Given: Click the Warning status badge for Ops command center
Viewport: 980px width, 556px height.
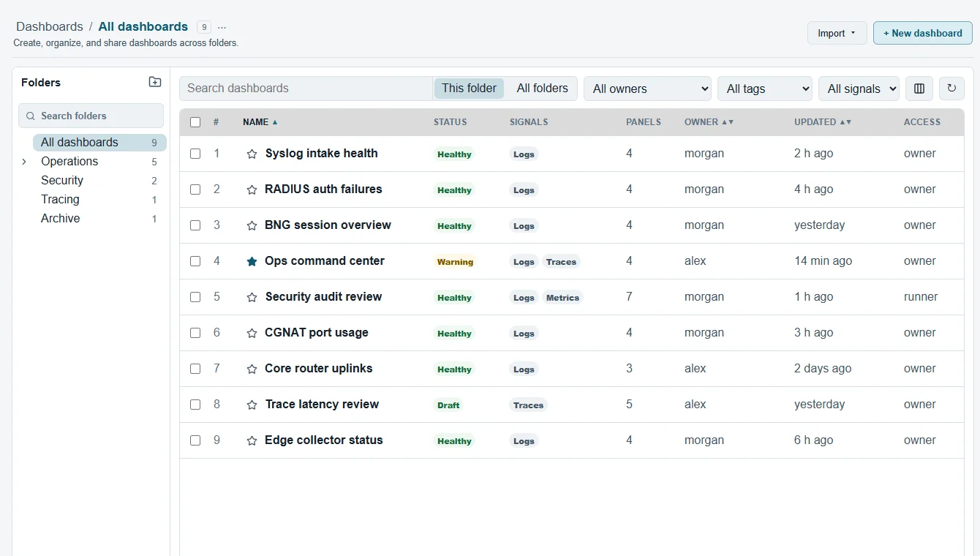Looking at the screenshot, I should point(455,262).
